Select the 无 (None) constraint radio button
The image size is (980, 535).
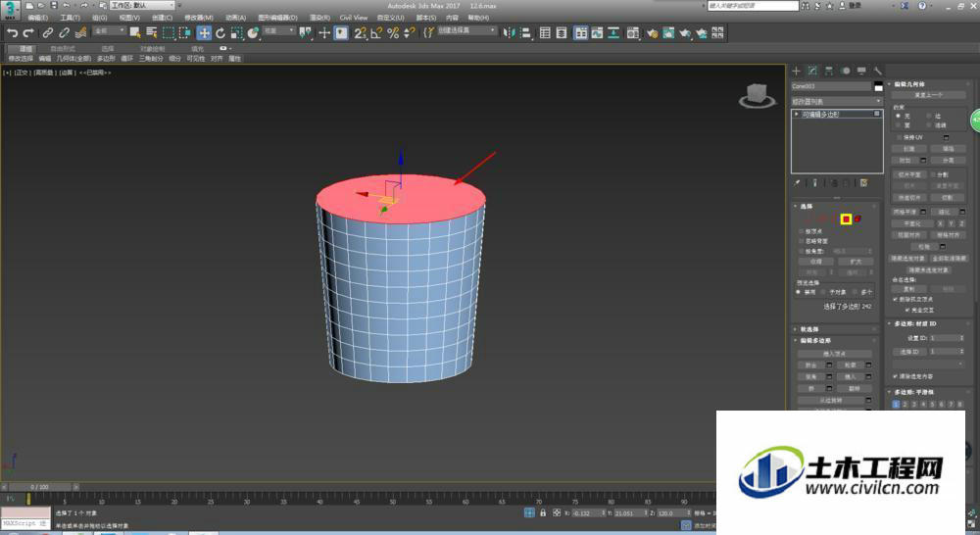point(898,116)
